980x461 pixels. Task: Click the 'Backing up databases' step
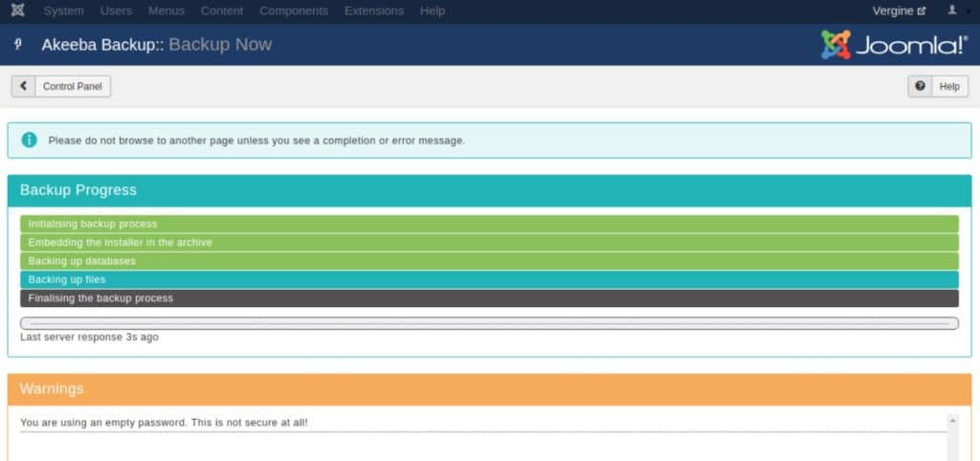pyautogui.click(x=489, y=261)
